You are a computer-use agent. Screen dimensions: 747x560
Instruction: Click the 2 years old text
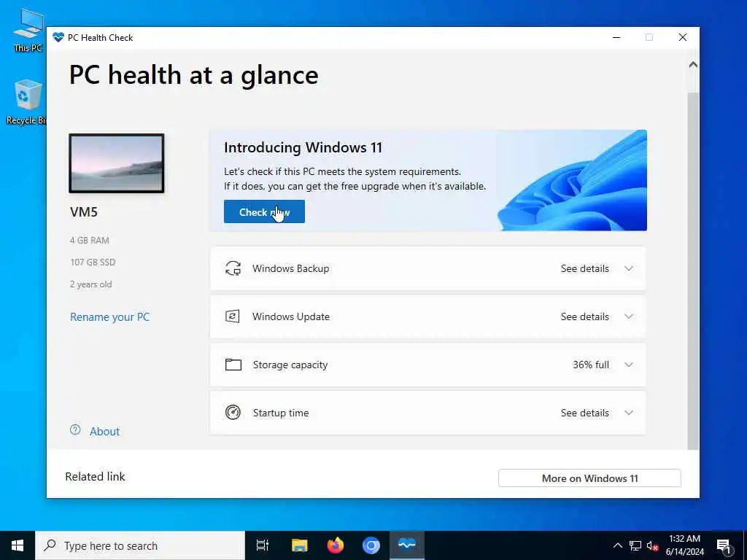(x=91, y=284)
